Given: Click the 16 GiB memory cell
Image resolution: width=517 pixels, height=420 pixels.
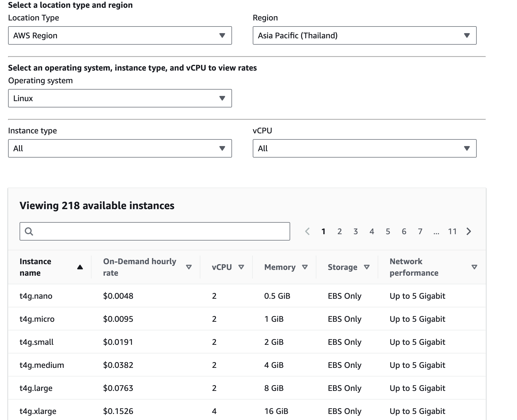Looking at the screenshot, I should [x=276, y=411].
